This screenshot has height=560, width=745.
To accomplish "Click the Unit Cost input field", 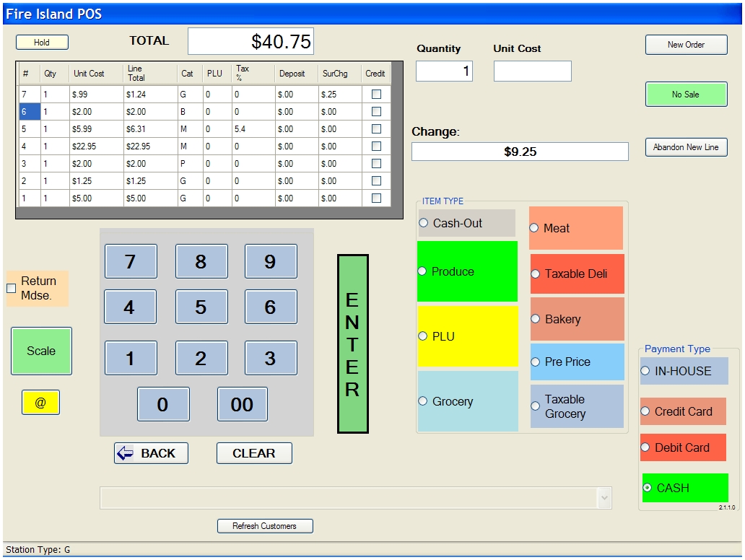I will tap(532, 71).
